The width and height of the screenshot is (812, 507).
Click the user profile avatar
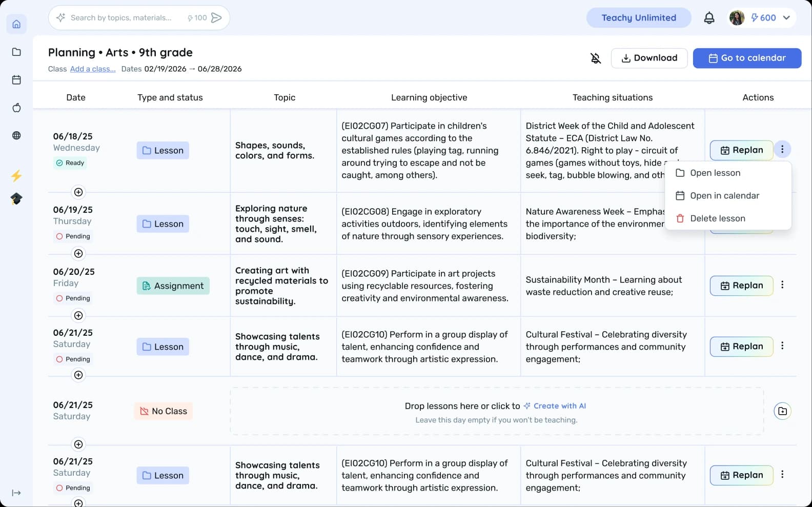tap(737, 17)
